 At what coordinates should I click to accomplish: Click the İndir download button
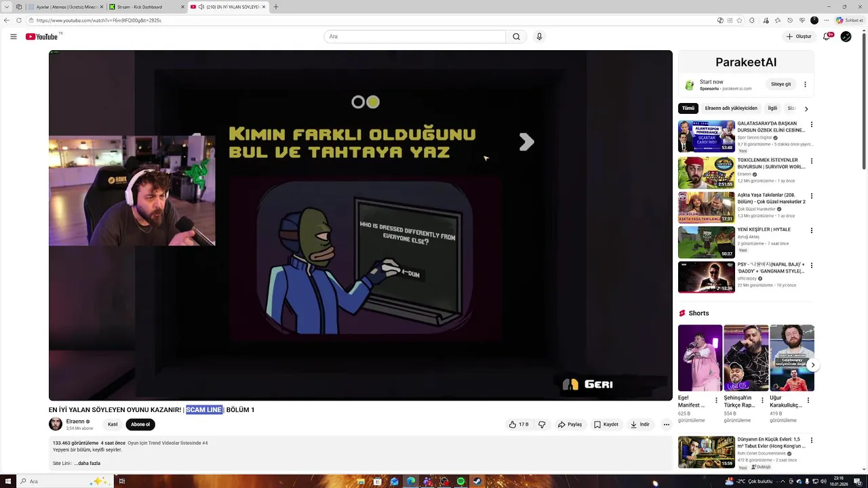point(639,424)
